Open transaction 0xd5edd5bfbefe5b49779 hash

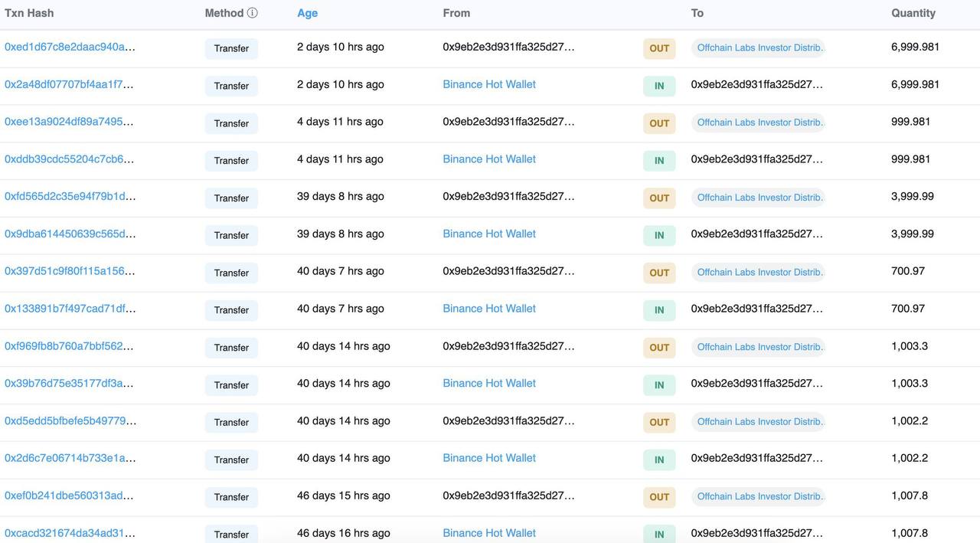coord(70,420)
